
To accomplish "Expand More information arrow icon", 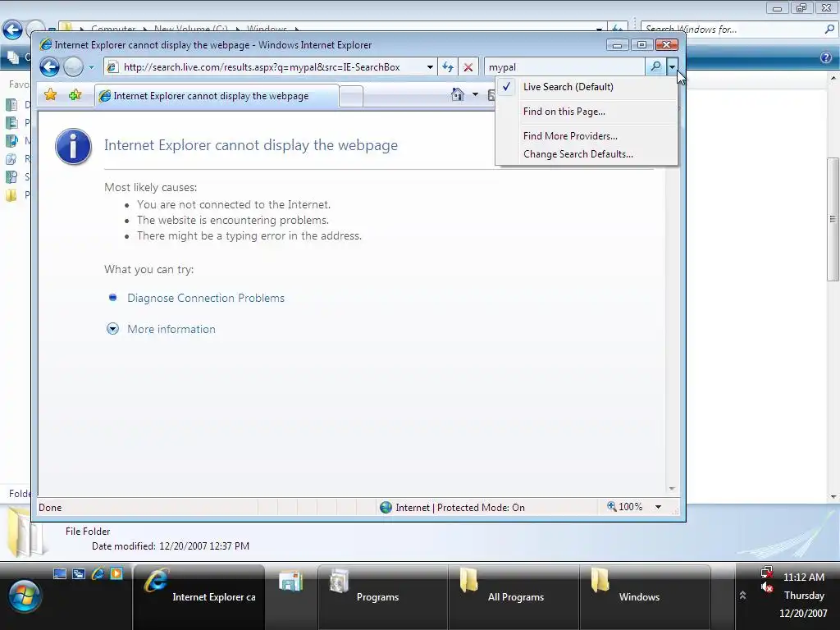I will pyautogui.click(x=112, y=329).
